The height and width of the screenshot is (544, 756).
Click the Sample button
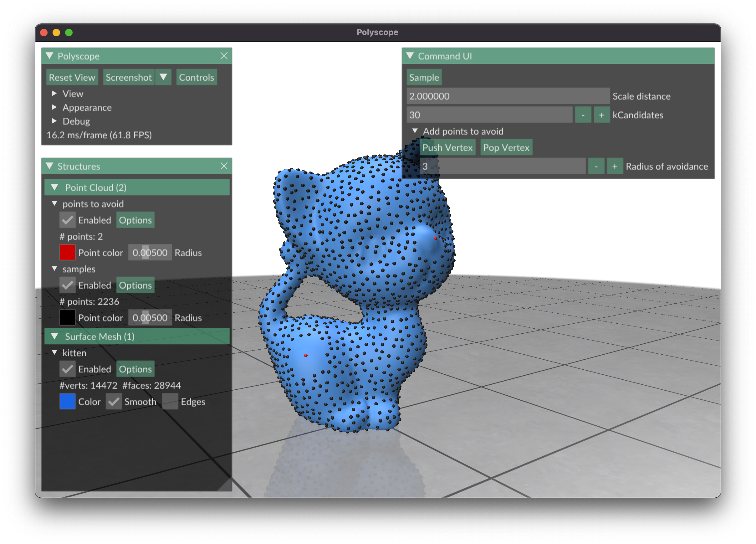click(x=424, y=77)
